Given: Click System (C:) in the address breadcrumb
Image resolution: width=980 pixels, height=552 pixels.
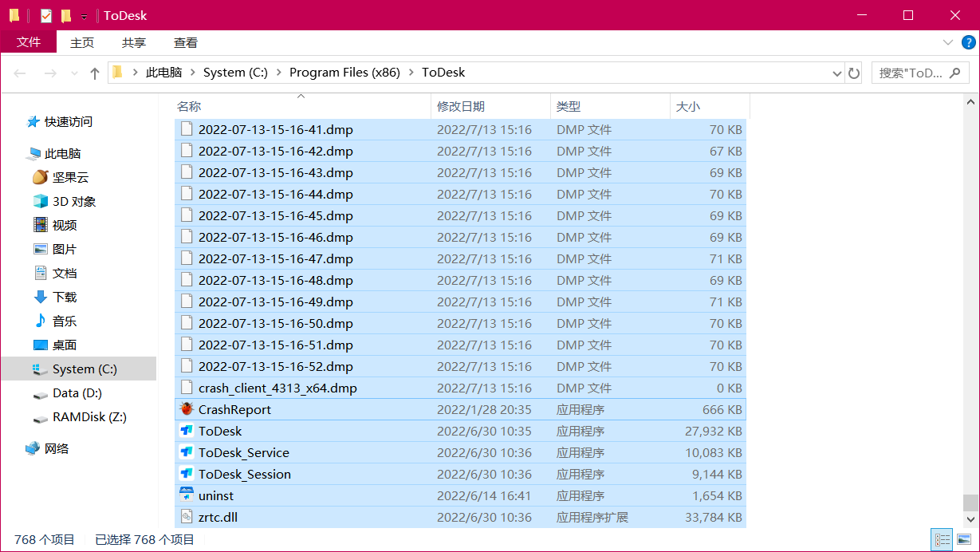Looking at the screenshot, I should [x=235, y=73].
